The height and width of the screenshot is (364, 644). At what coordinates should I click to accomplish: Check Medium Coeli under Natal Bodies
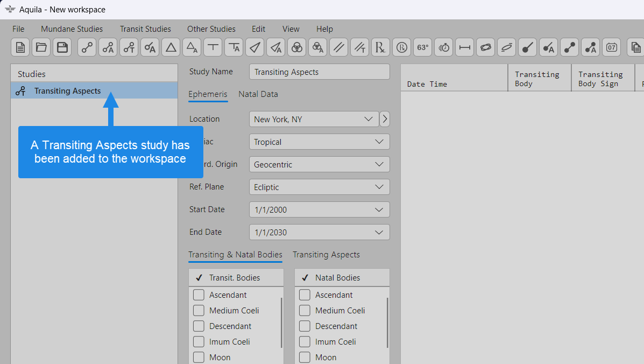[305, 311]
